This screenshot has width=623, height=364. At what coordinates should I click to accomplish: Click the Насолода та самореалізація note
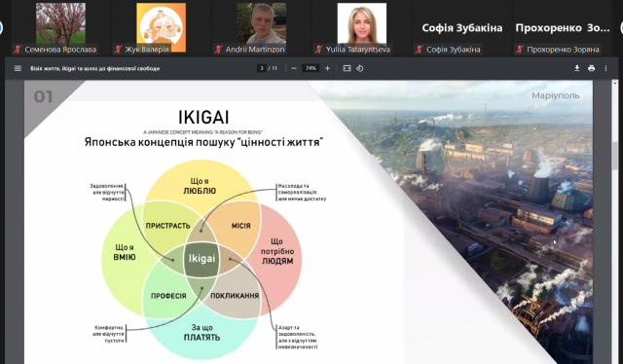click(302, 193)
